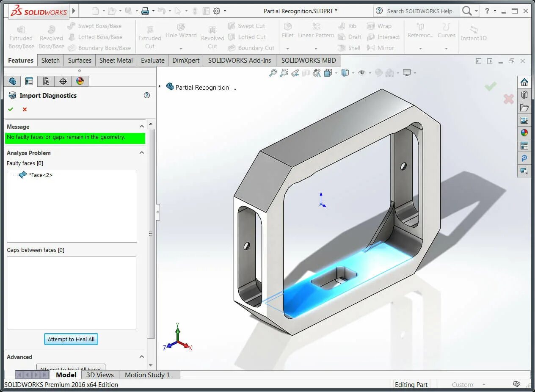Open the View Palette task pane icon
The height and width of the screenshot is (392, 535).
pos(524,120)
